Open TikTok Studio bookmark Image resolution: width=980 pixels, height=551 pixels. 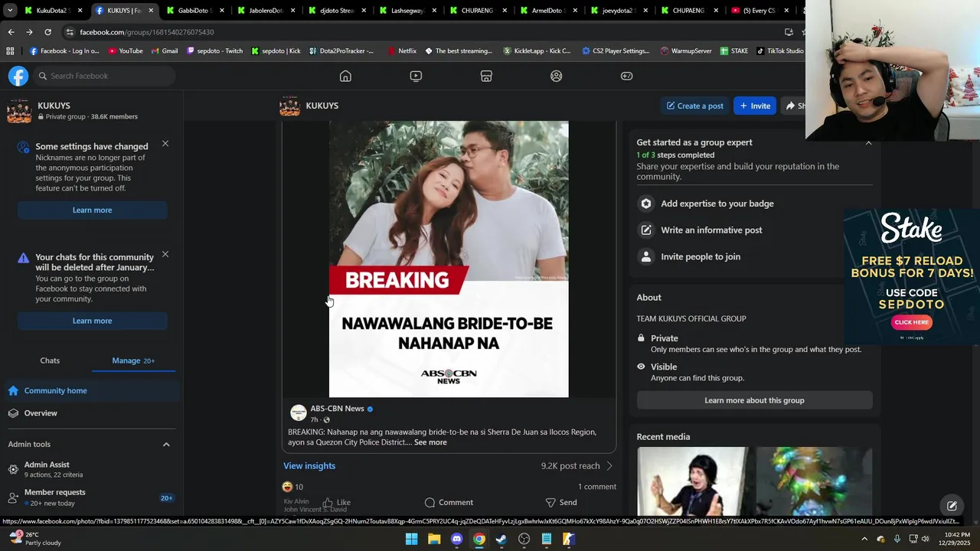click(x=779, y=51)
